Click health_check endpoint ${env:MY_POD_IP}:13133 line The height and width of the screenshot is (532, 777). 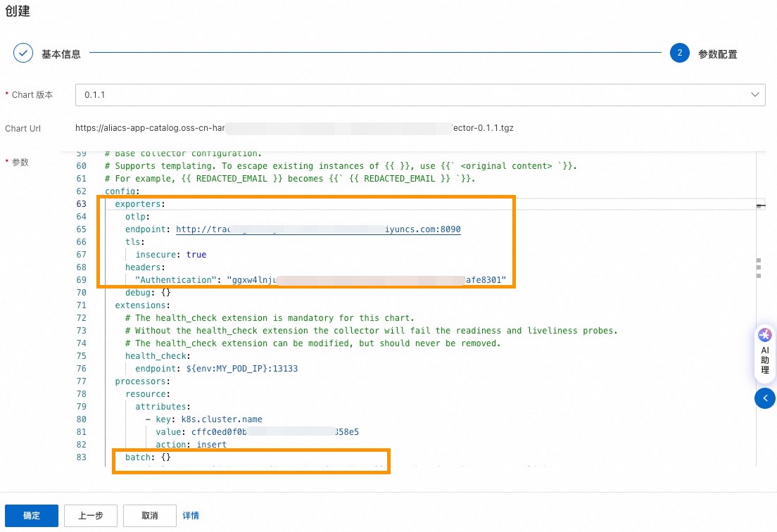(x=217, y=369)
